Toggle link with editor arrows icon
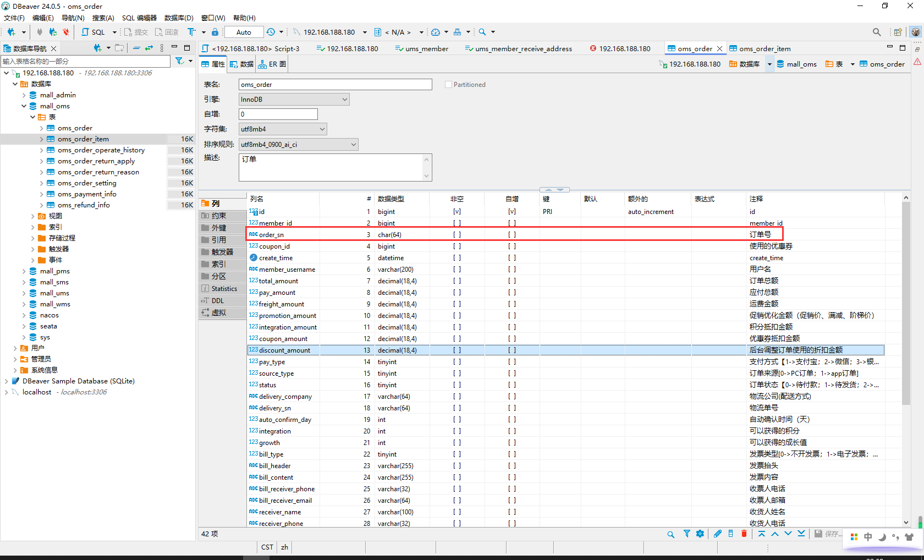This screenshot has height=560, width=924. pos(149,48)
